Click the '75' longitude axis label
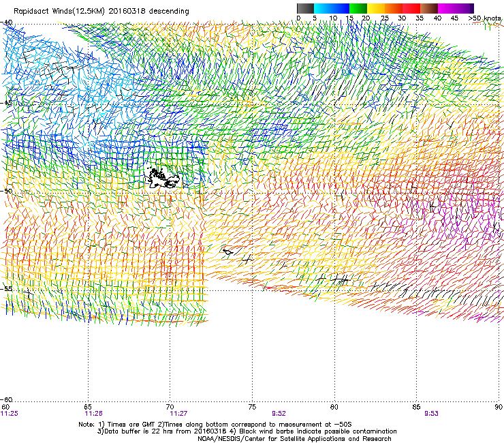 pyautogui.click(x=252, y=407)
